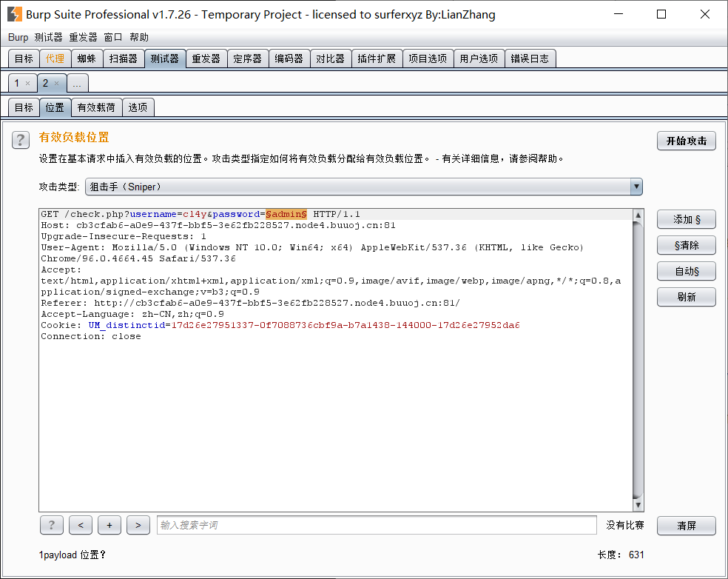728x579 pixels.
Task: Click the 自动§ button
Action: pos(687,272)
